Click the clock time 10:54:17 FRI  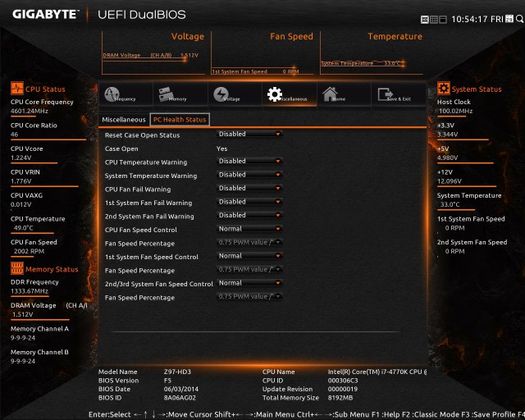477,19
